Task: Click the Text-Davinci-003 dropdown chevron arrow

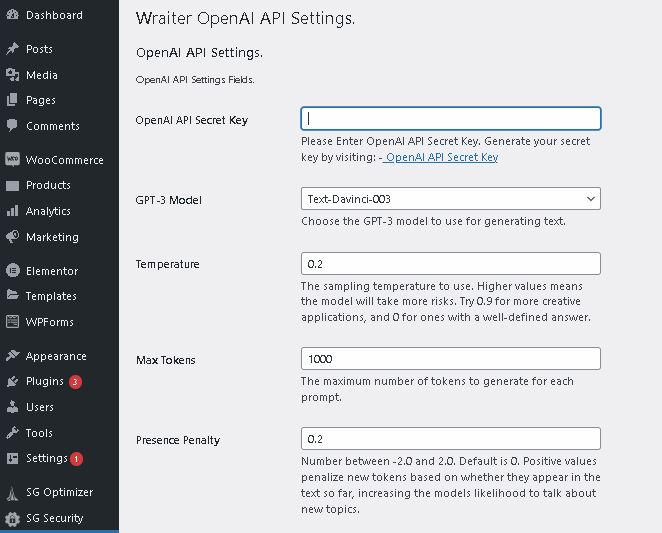Action: pyautogui.click(x=591, y=199)
